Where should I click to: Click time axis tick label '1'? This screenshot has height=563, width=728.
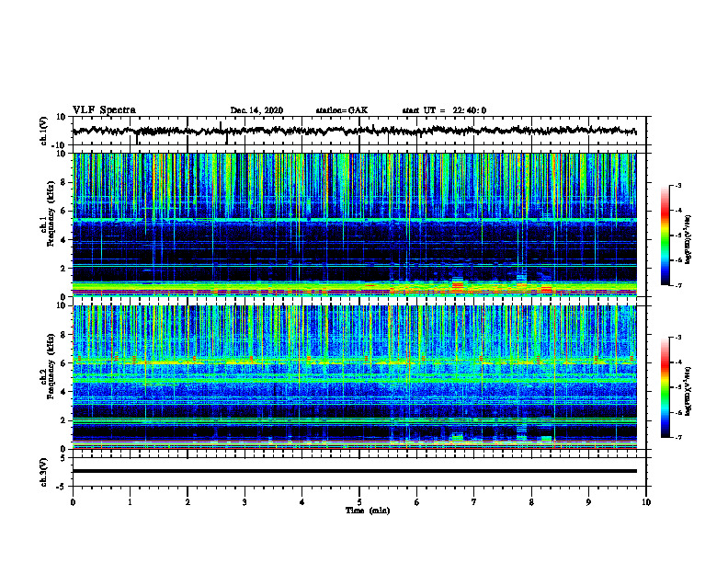pyautogui.click(x=130, y=502)
